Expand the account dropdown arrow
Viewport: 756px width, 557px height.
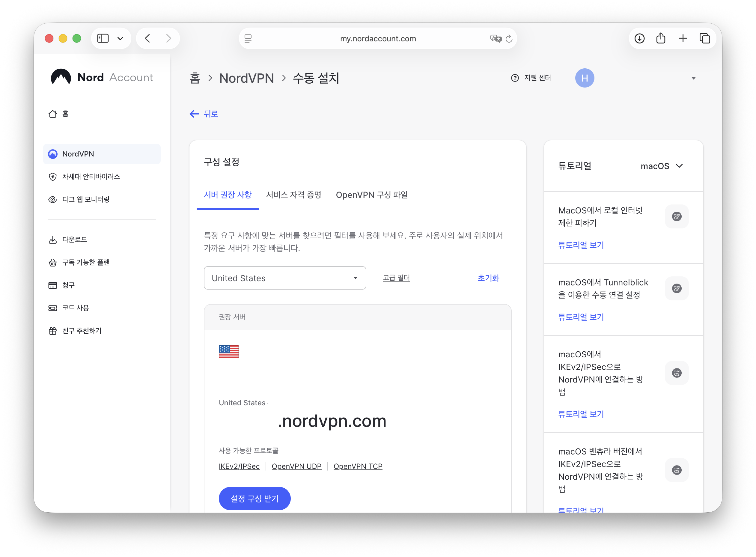pyautogui.click(x=693, y=78)
